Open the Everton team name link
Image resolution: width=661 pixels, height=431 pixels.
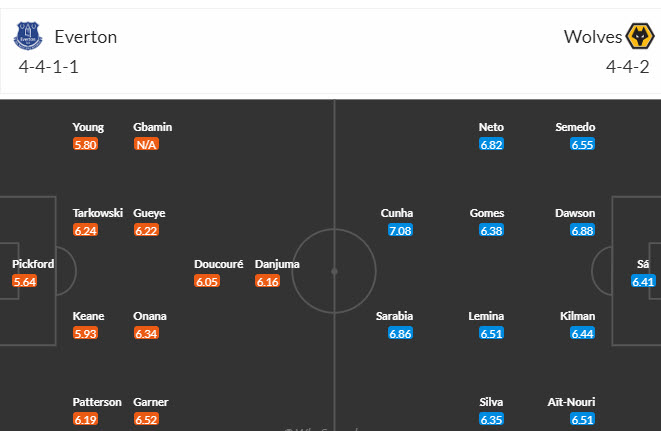pyautogui.click(x=86, y=37)
